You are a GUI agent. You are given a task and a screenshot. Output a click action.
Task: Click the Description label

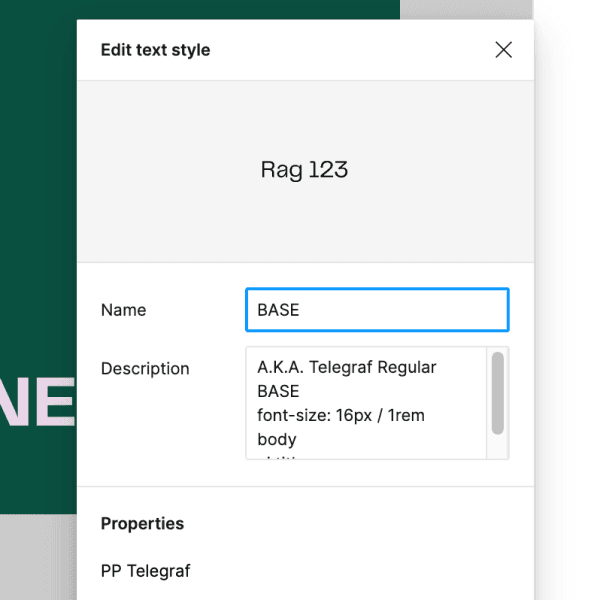[x=145, y=369]
